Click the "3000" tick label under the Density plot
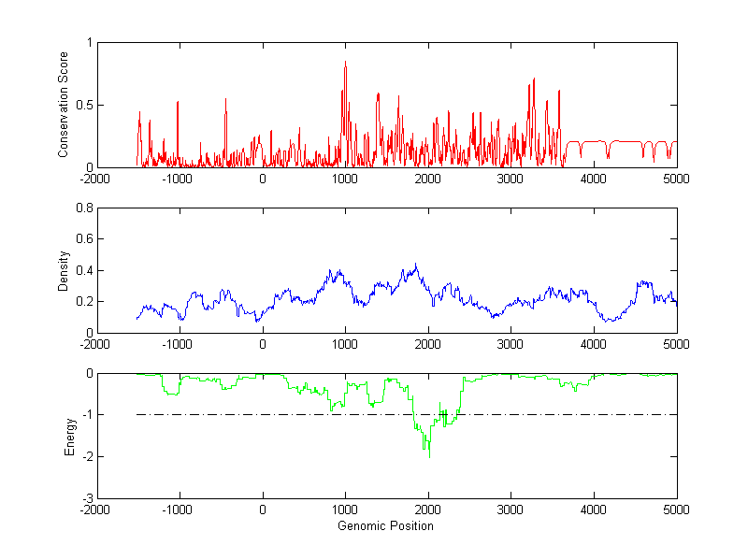Image resolution: width=748 pixels, height=560 pixels. point(511,344)
